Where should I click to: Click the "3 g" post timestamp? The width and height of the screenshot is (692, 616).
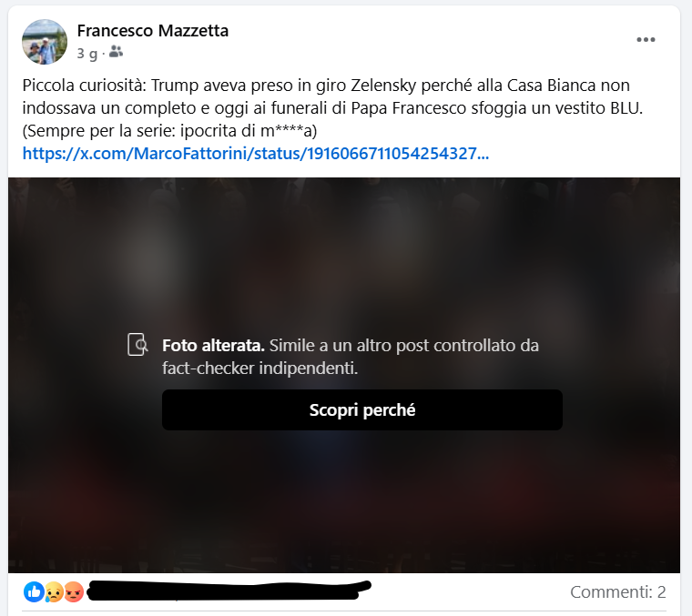point(86,54)
